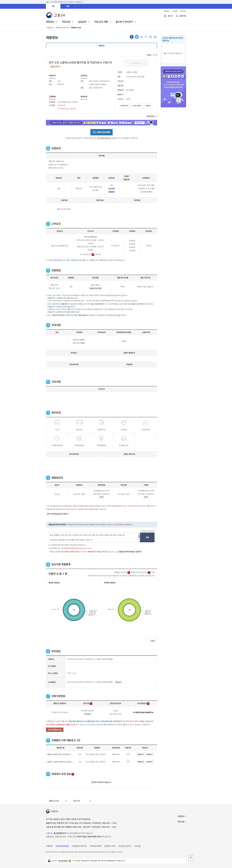
Task: Click the 고용24 logo in header
Action: (x=55, y=15)
